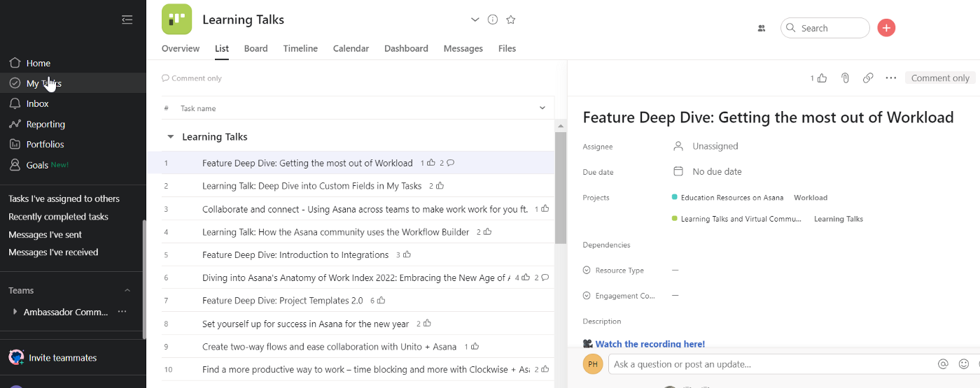The image size is (980, 388).
Task: Switch to the Calendar tab
Action: pyautogui.click(x=351, y=48)
